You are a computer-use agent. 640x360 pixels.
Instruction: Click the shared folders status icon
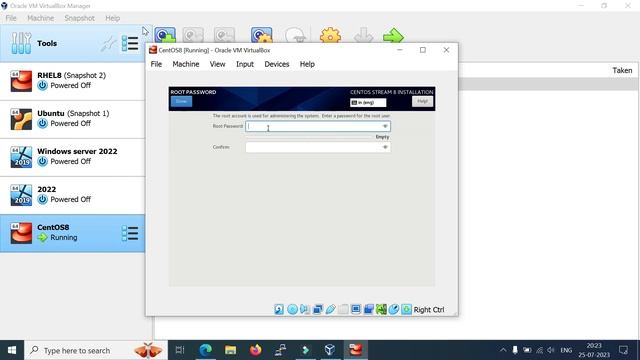(x=343, y=309)
